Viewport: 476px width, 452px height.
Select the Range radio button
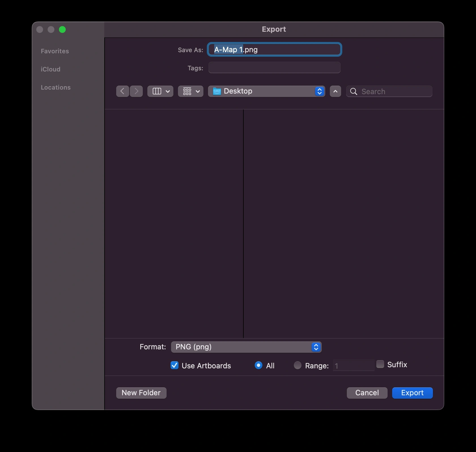point(297,366)
